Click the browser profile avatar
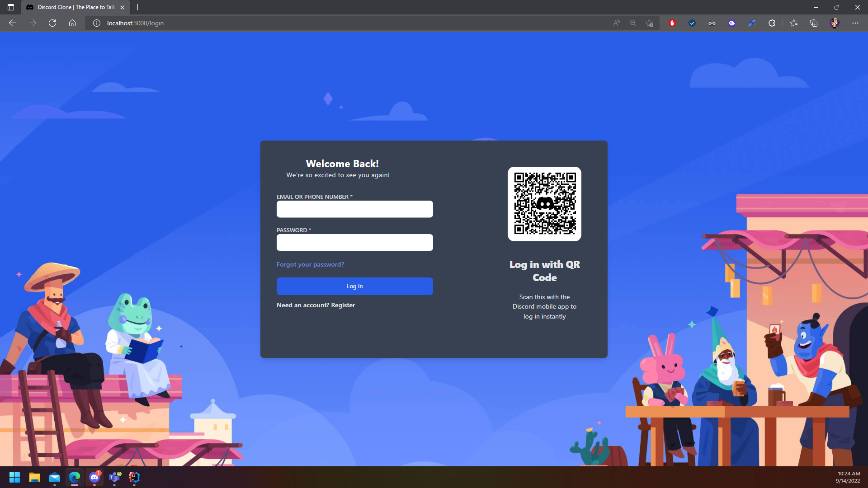 (835, 23)
